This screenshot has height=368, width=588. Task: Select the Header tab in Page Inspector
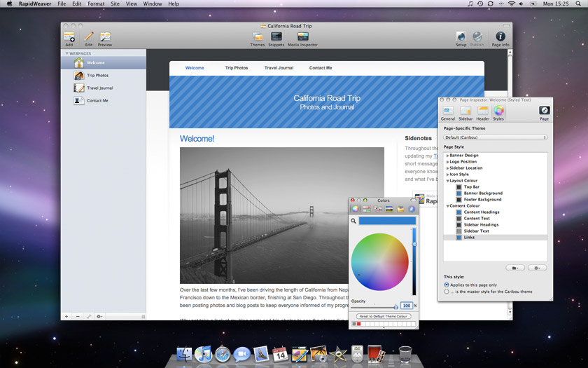point(483,111)
